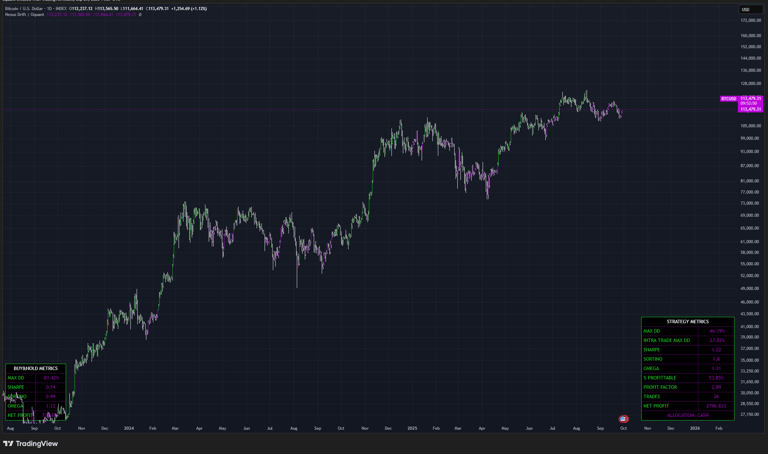Click the 53.85% profitable value

(x=716, y=378)
